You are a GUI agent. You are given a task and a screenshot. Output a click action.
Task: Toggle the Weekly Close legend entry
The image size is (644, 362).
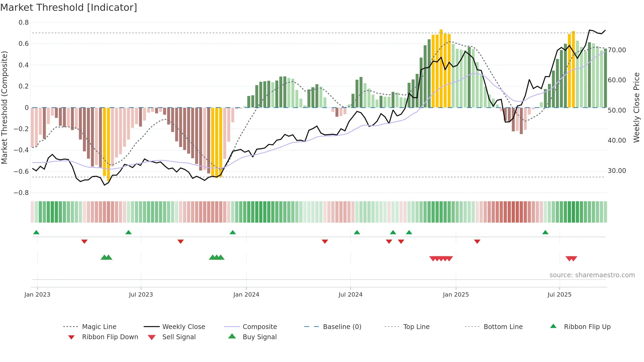174,327
